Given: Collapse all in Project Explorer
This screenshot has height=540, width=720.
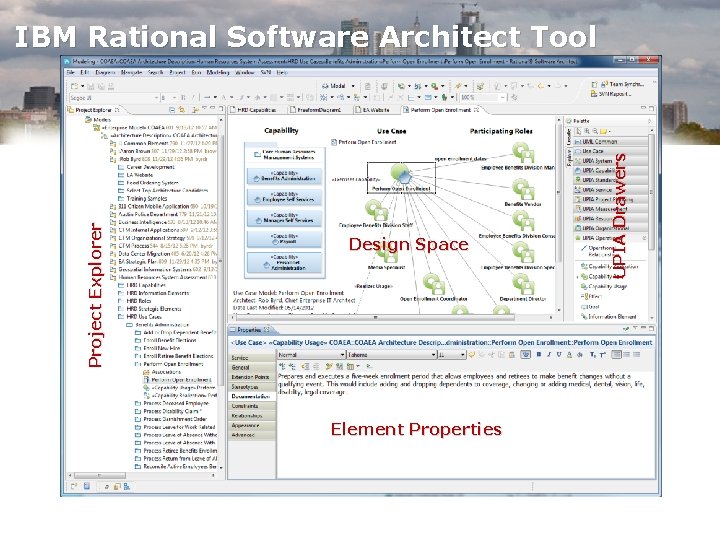Looking at the screenshot, I should click(x=172, y=110).
